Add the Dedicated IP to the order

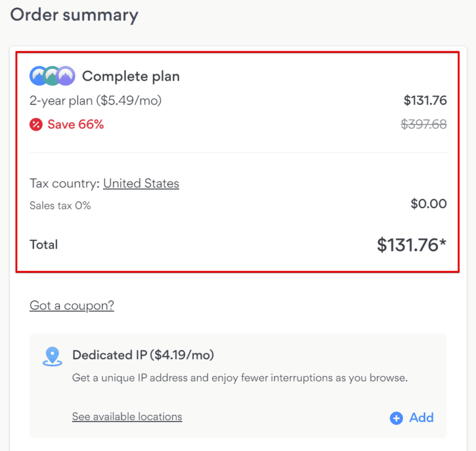click(421, 418)
